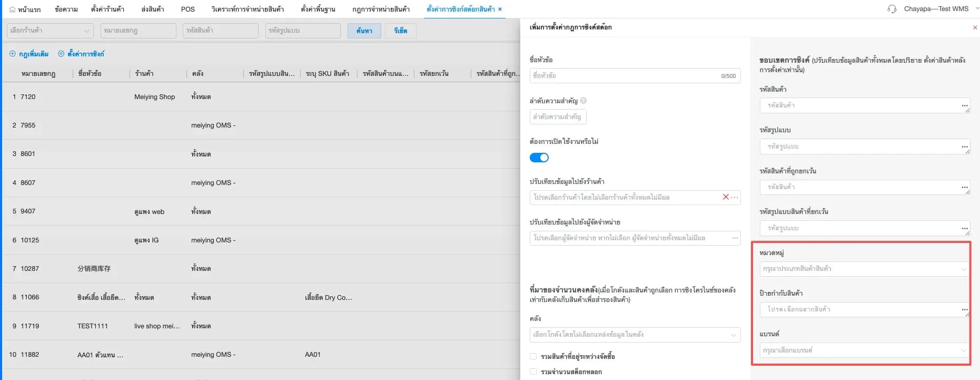Click the หมายเลขกฎ column header

(x=38, y=74)
